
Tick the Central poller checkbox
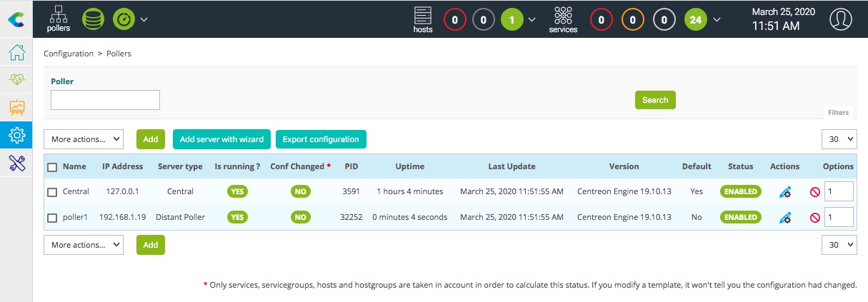point(52,191)
